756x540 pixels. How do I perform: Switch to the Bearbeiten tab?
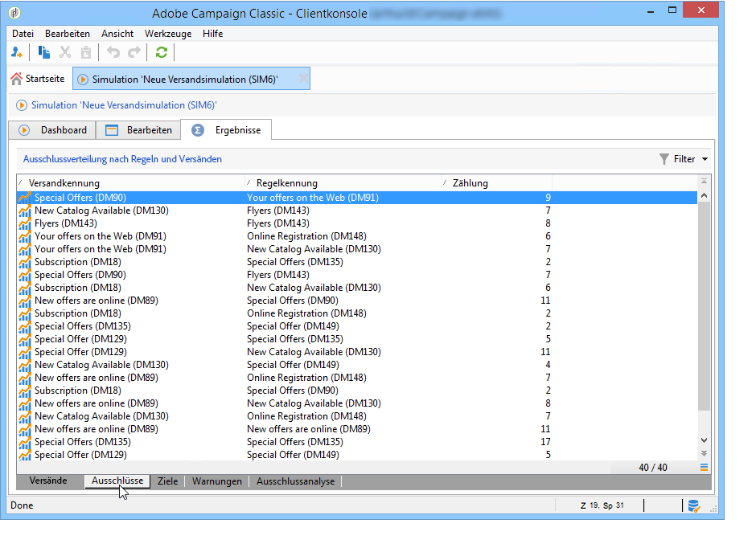[x=138, y=130]
